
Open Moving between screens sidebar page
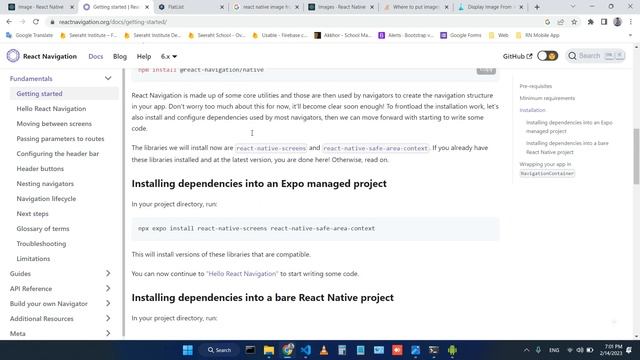[54, 124]
